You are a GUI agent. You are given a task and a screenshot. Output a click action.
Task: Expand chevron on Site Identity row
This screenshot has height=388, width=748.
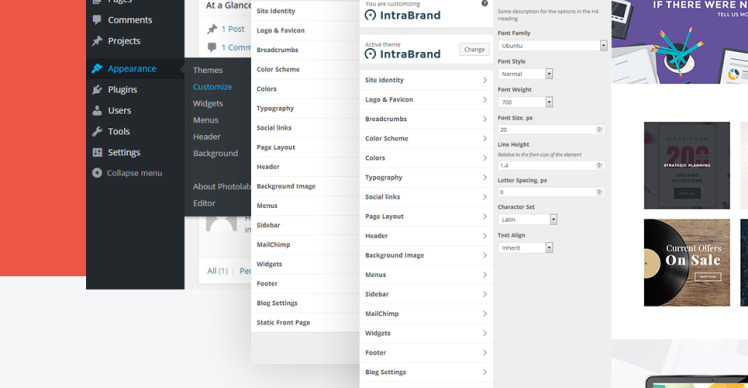[485, 80]
